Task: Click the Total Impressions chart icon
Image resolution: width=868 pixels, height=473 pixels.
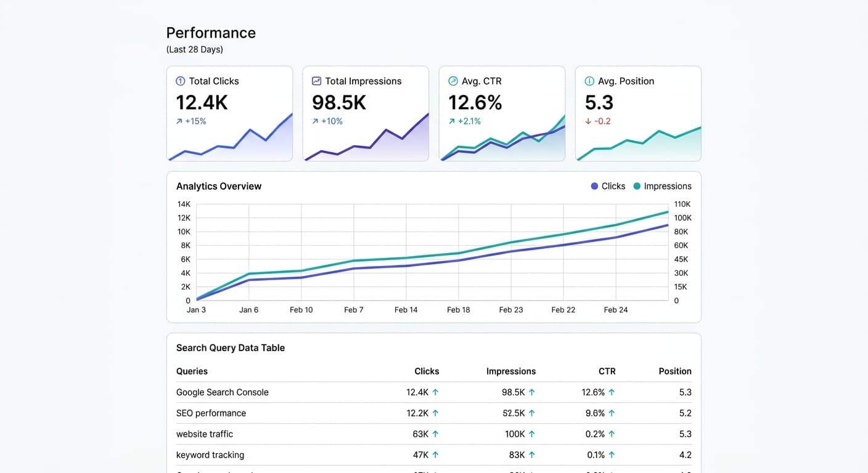Action: tap(316, 81)
